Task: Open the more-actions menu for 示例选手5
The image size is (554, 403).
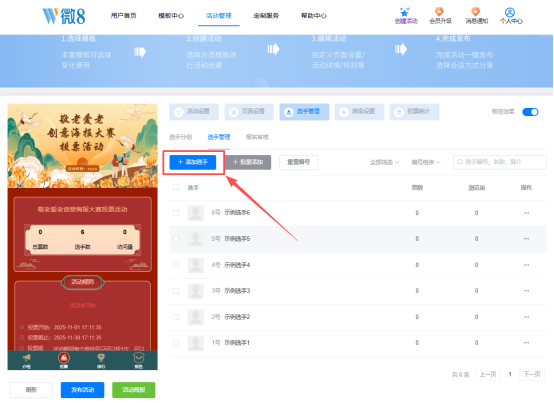Action: click(x=526, y=239)
